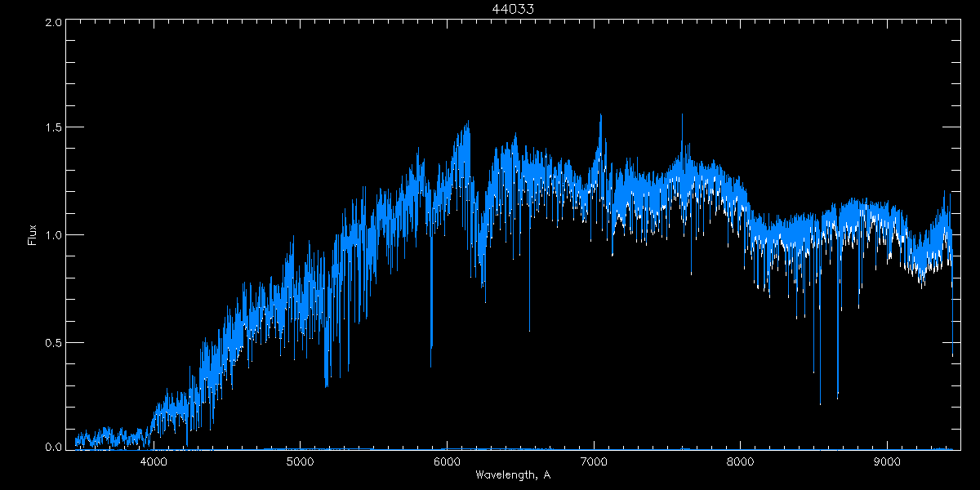
Task: Pick the deep absorption line near 5900
Action: tap(431, 364)
